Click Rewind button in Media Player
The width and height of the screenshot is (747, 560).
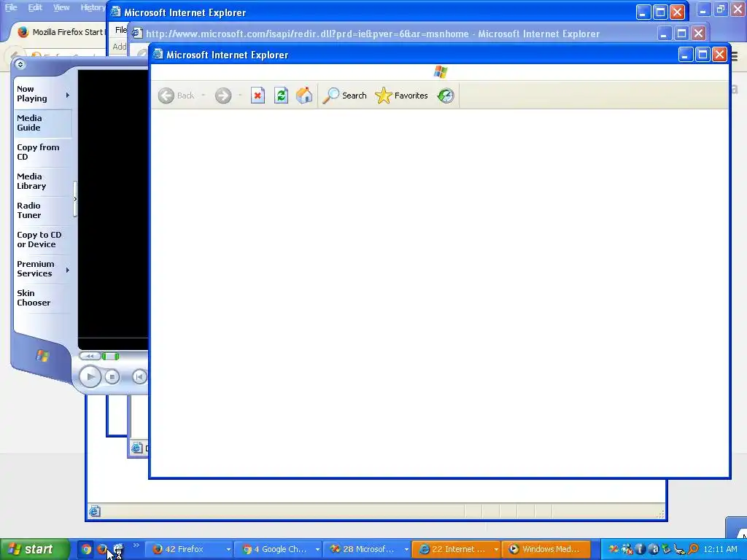tap(90, 356)
